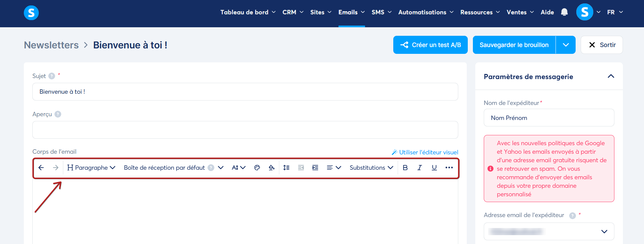Open the background fill color tool
This screenshot has height=244, width=644.
pyautogui.click(x=271, y=168)
